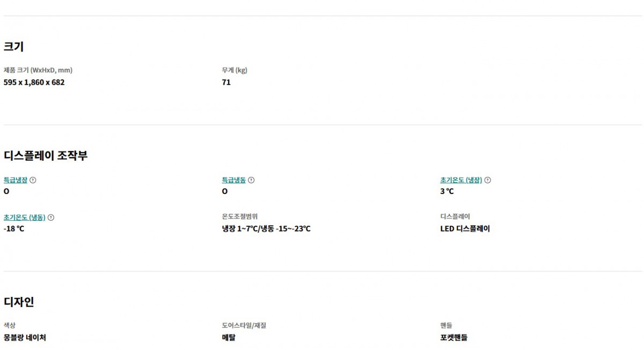Click the 몽블랑 네이처 color value
The image size is (644, 350).
25,338
